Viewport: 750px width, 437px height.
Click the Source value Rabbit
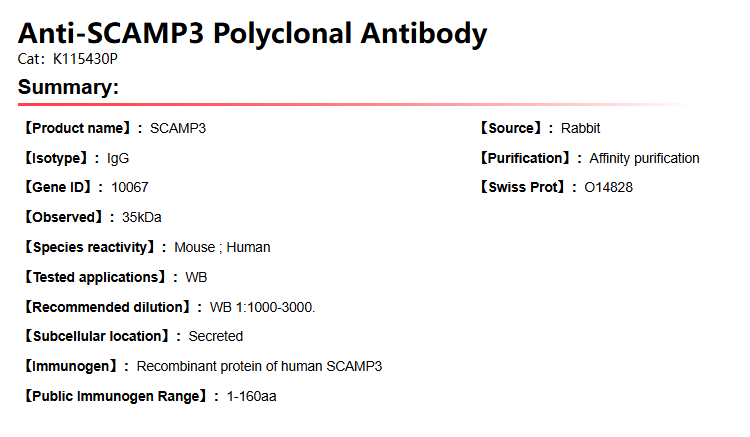[580, 128]
